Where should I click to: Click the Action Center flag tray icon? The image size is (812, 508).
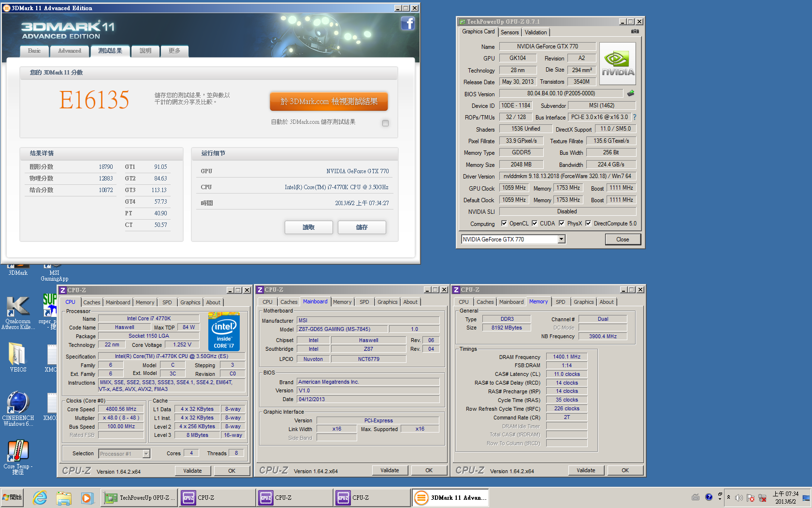tap(751, 497)
